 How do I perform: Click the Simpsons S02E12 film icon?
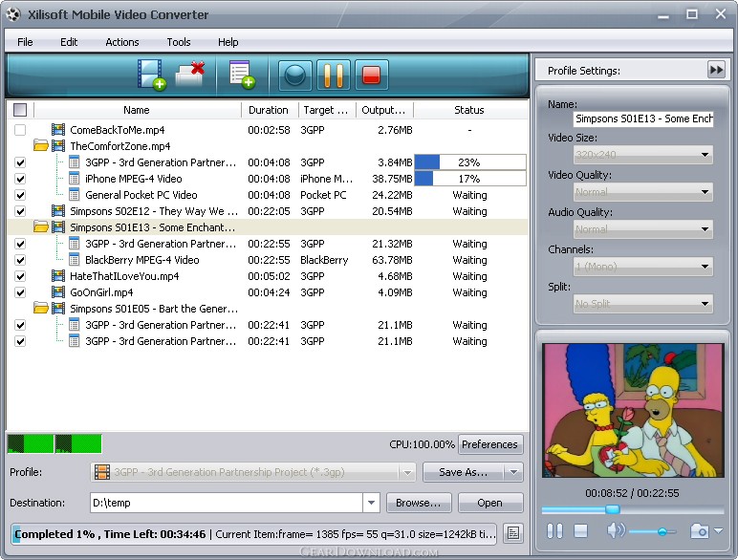click(x=58, y=211)
